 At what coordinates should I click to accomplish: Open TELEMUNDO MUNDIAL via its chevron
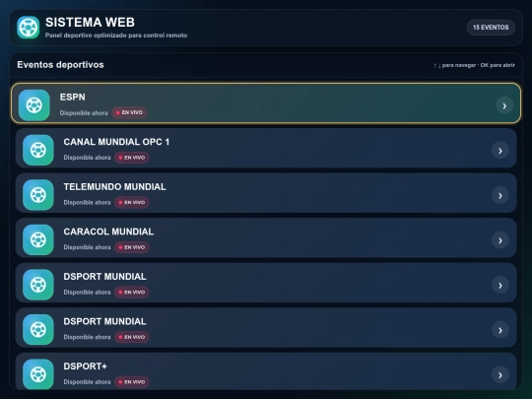tap(500, 195)
